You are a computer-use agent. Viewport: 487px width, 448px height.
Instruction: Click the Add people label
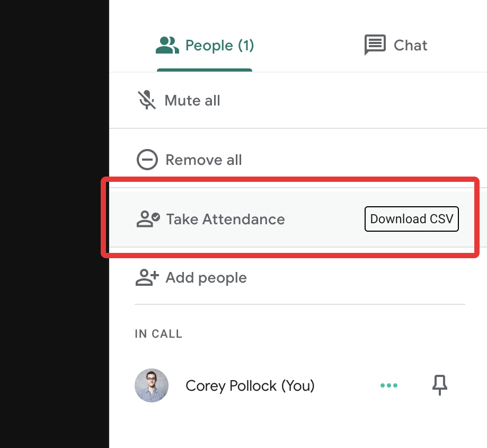[206, 278]
